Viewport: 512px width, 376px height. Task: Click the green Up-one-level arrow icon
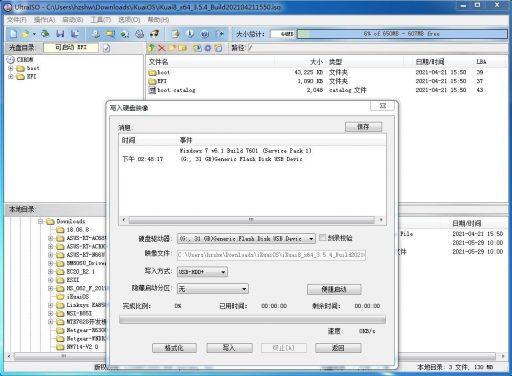[151, 48]
